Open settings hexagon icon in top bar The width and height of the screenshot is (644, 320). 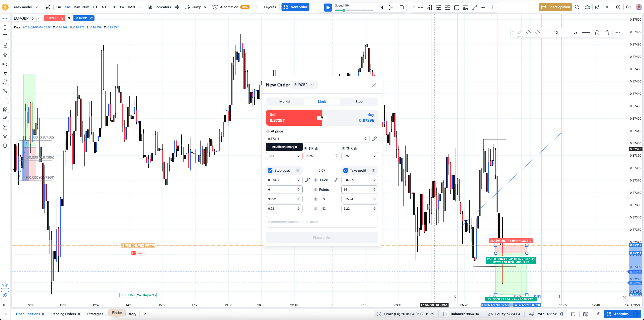pyautogui.click(x=618, y=7)
